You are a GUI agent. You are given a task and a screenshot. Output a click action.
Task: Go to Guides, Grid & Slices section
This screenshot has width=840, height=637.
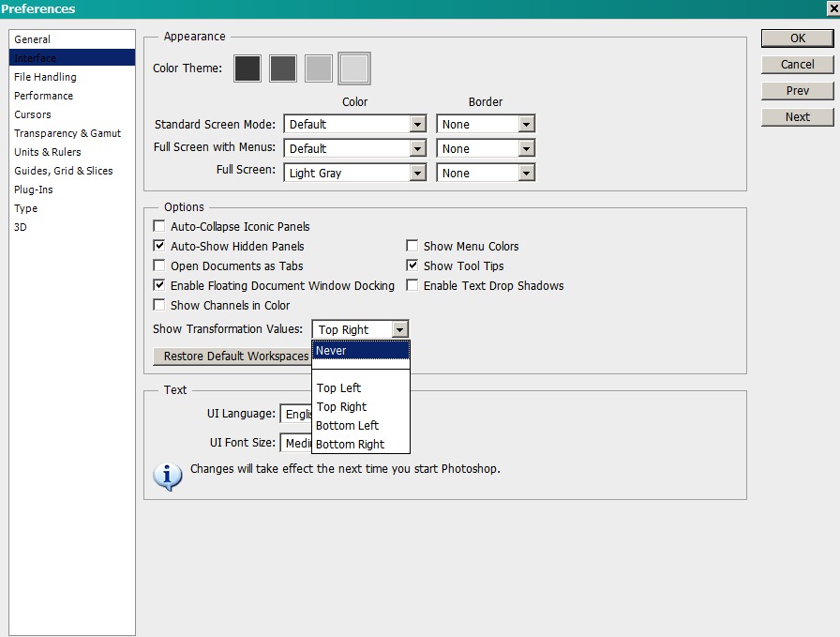pos(63,171)
